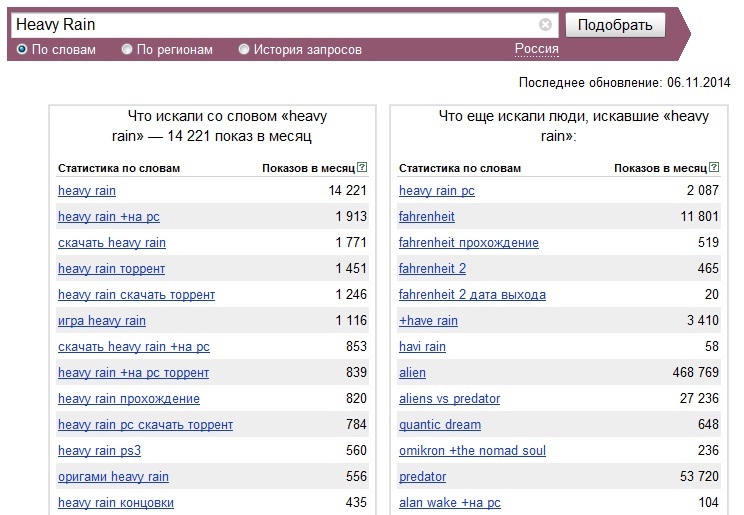Open the "aliens vs predator" link
Image resolution: width=744 pixels, height=515 pixels.
449,399
